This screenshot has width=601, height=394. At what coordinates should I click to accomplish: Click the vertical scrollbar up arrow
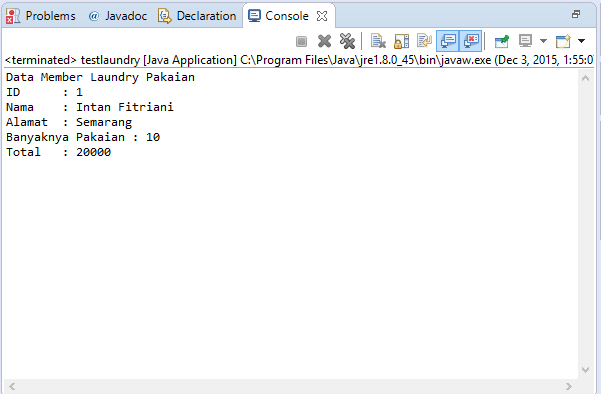tap(585, 79)
